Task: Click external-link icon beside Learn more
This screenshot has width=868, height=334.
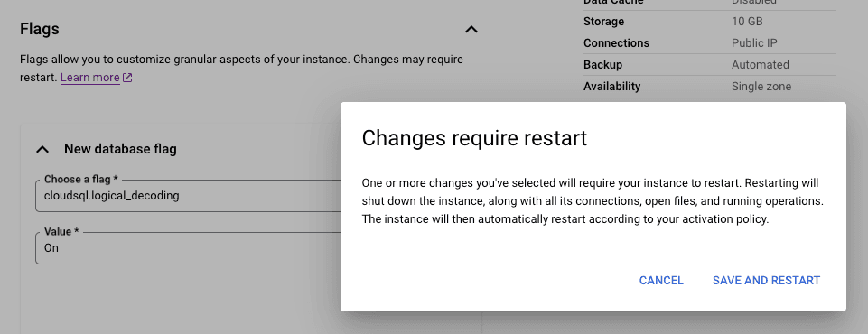Action: pos(127,78)
